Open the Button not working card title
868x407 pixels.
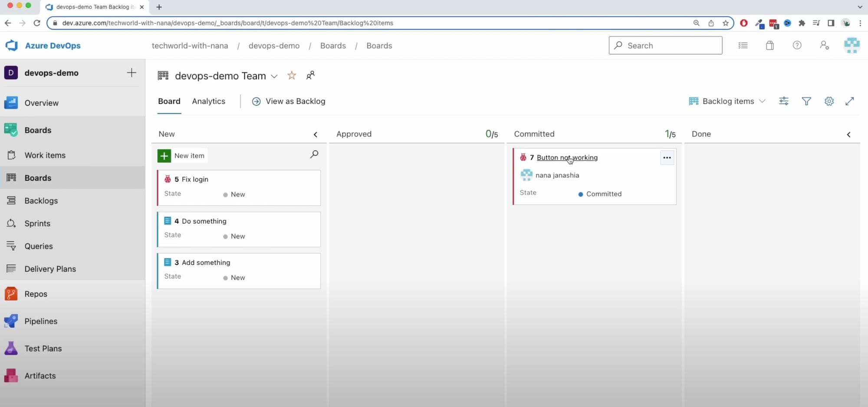(567, 158)
